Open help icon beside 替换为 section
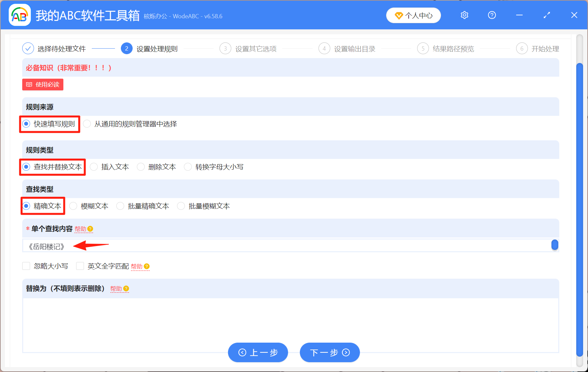This screenshot has width=588, height=372. [x=127, y=289]
